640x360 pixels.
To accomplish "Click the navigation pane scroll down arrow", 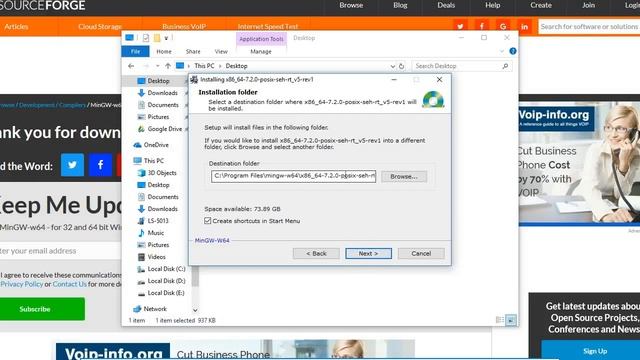I will (x=195, y=310).
